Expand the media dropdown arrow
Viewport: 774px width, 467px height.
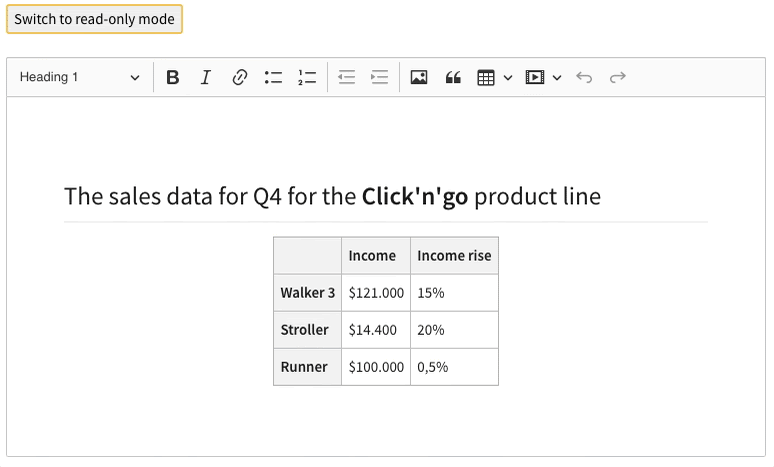[557, 77]
